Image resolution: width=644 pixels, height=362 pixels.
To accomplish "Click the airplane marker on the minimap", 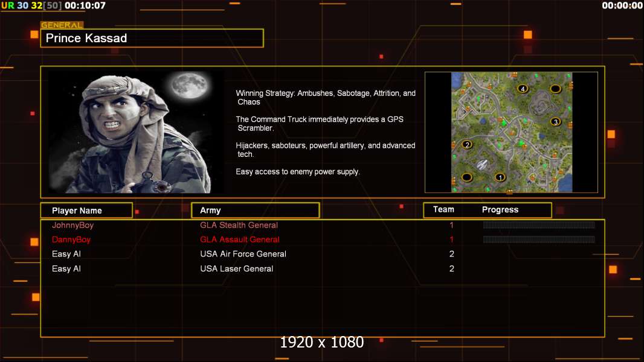I will [x=482, y=165].
